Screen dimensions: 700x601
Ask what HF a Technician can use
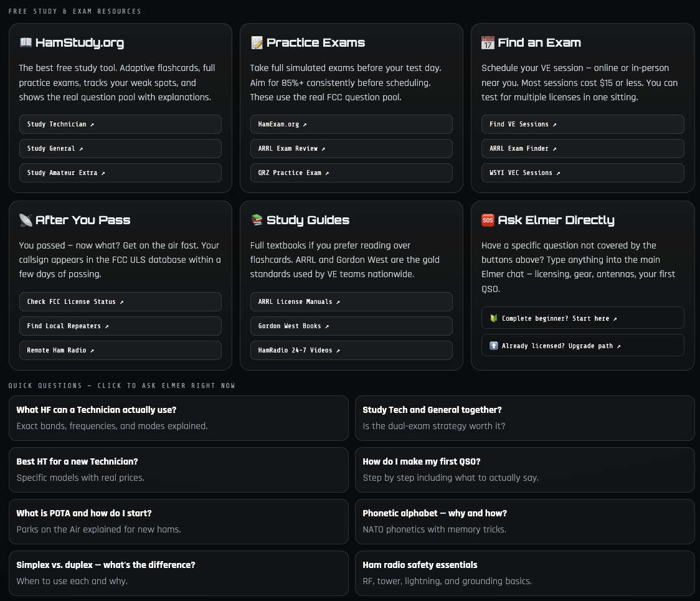click(179, 418)
